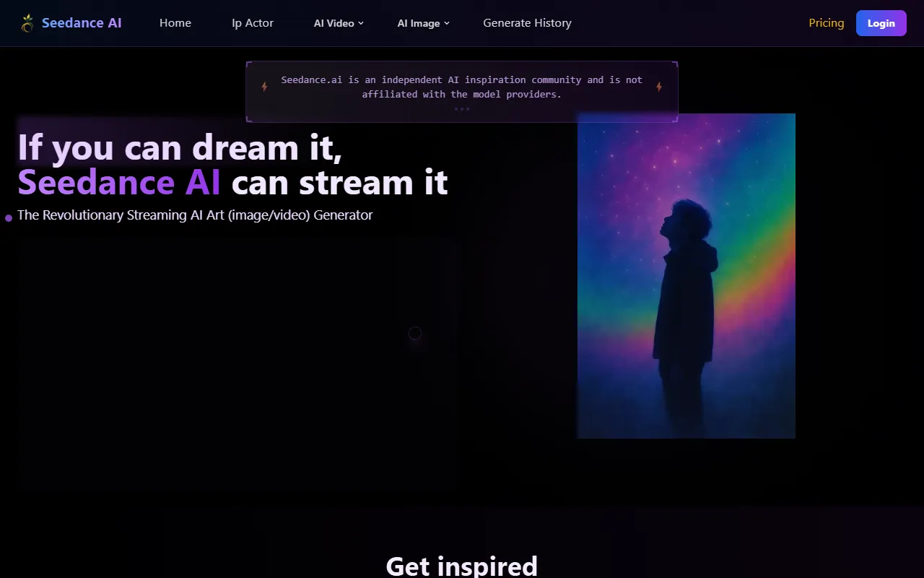Click the left lightning bolt icon in banner
This screenshot has height=578, width=924.
pyautogui.click(x=264, y=87)
